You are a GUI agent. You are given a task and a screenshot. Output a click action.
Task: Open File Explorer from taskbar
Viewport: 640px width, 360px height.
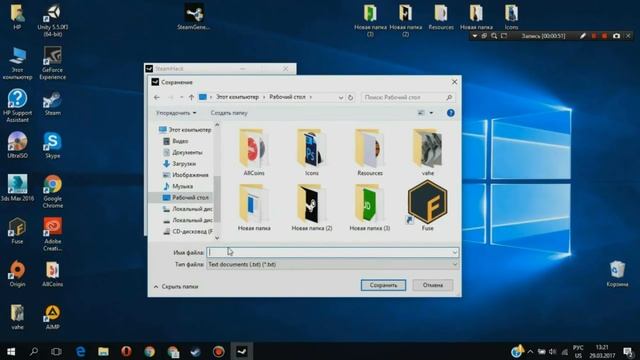click(x=103, y=351)
